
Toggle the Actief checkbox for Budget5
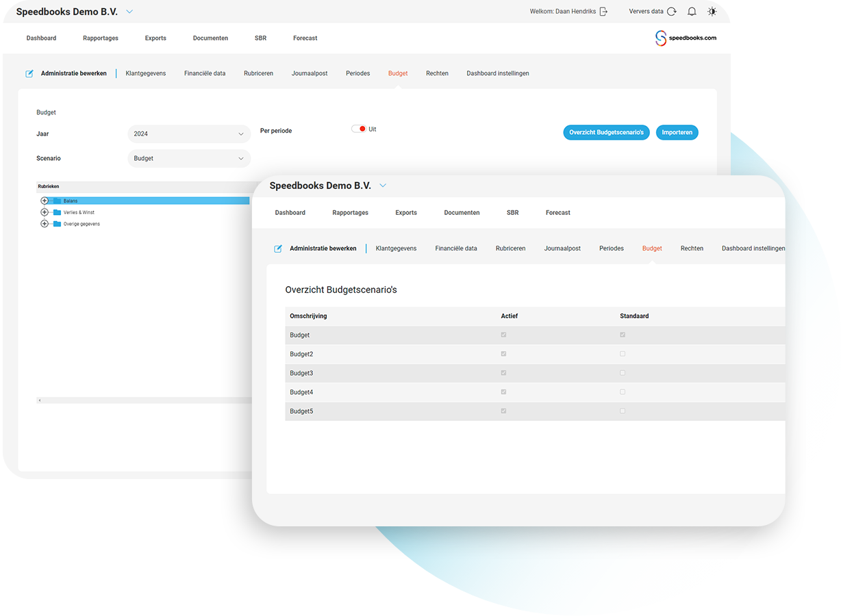(x=503, y=411)
